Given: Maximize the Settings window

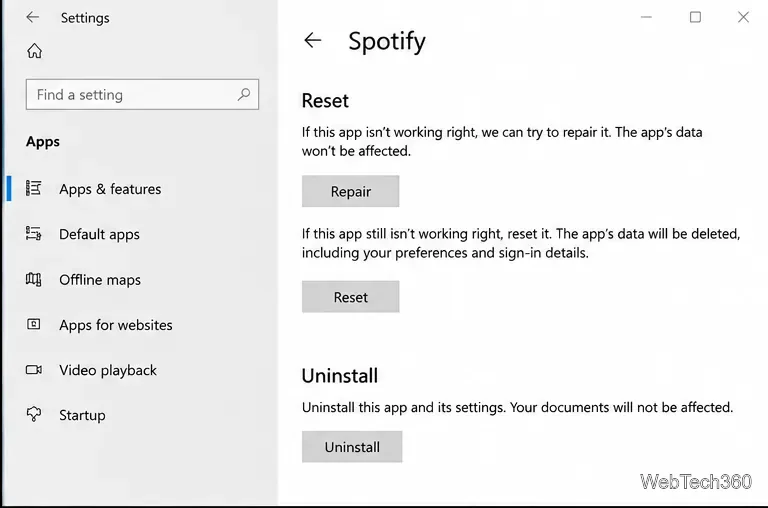Looking at the screenshot, I should click(x=695, y=17).
